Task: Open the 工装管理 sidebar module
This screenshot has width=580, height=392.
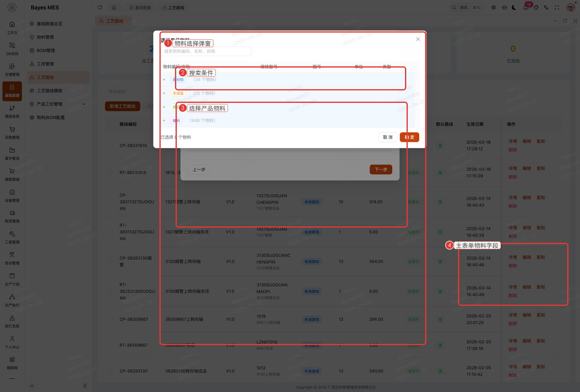Action: pos(12,237)
